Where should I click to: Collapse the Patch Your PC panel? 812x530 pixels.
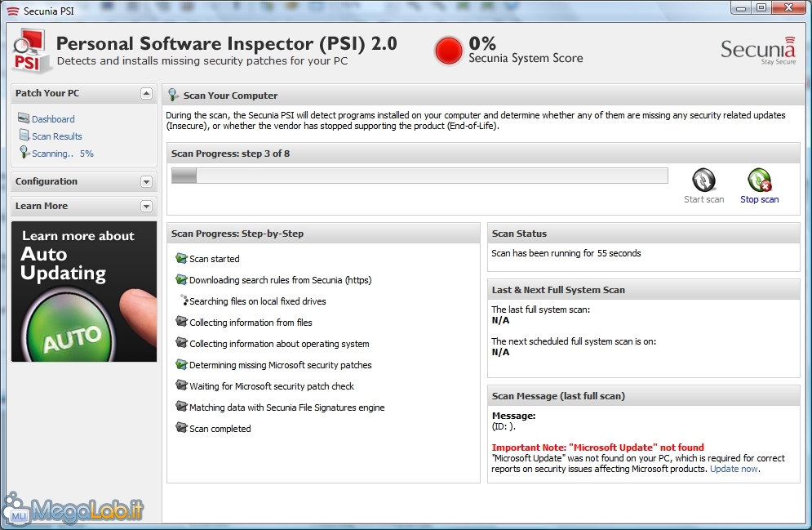(x=147, y=93)
